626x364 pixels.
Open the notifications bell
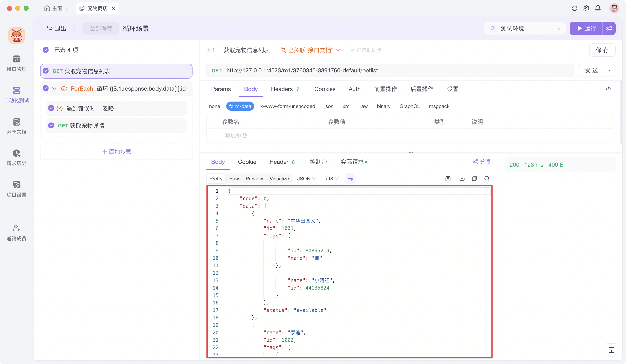[x=598, y=8]
